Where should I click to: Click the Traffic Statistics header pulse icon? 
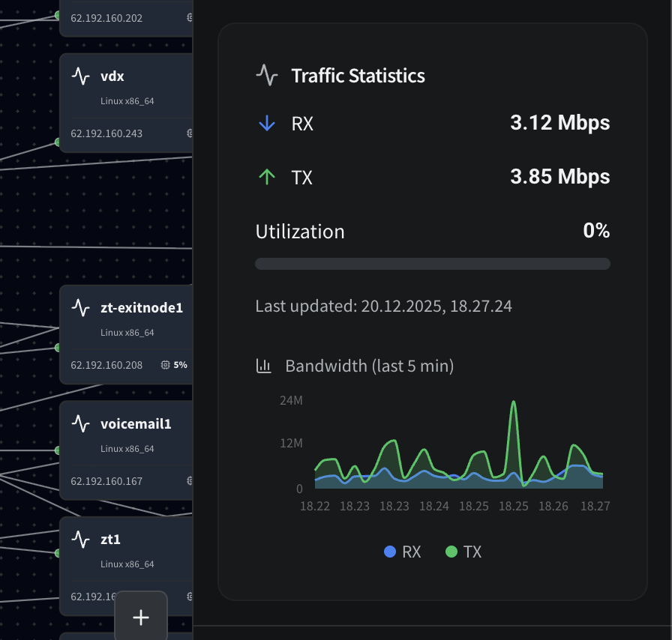pos(267,75)
